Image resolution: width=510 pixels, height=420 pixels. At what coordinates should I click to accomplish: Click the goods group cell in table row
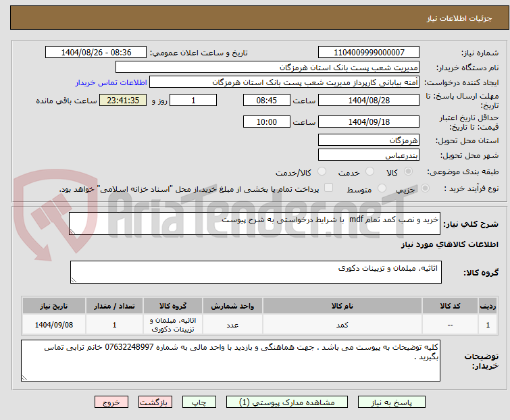click(x=173, y=324)
